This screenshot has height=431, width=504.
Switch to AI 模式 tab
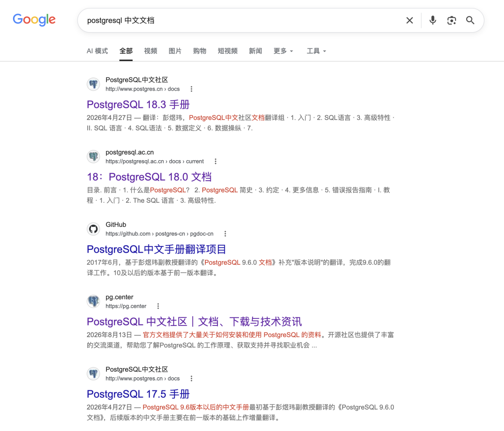(97, 51)
